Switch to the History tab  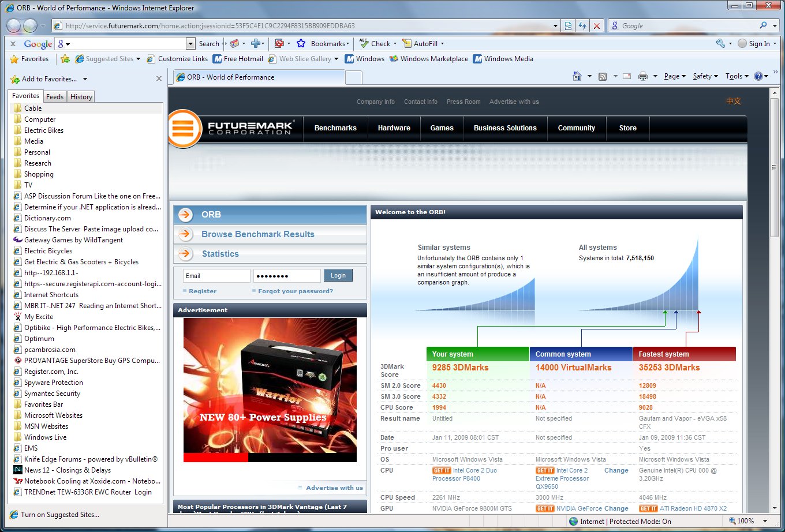tap(81, 96)
